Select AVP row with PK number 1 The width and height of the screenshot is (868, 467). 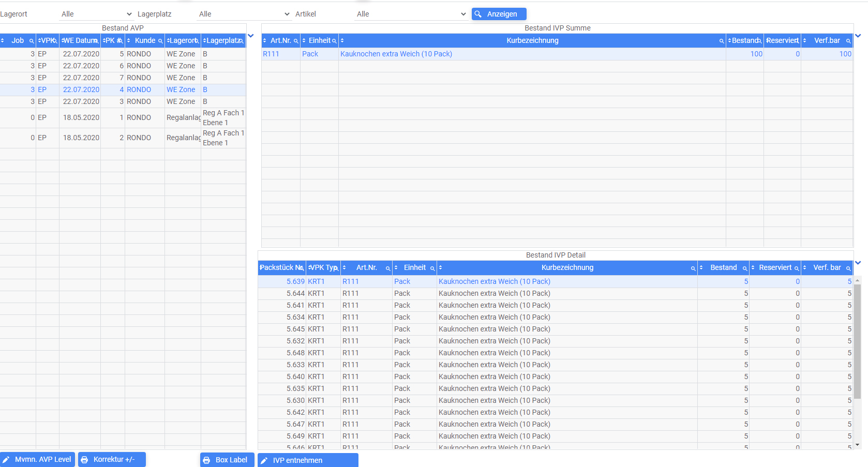(123, 117)
